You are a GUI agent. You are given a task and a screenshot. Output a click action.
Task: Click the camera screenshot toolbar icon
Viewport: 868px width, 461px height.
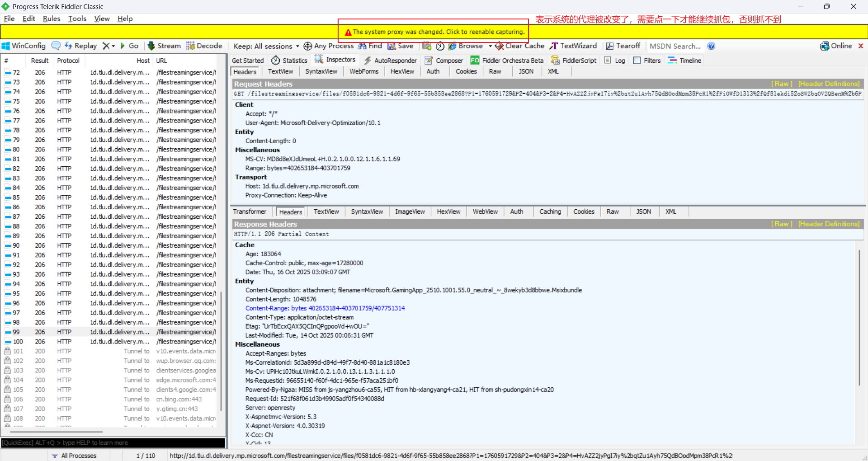pos(427,46)
